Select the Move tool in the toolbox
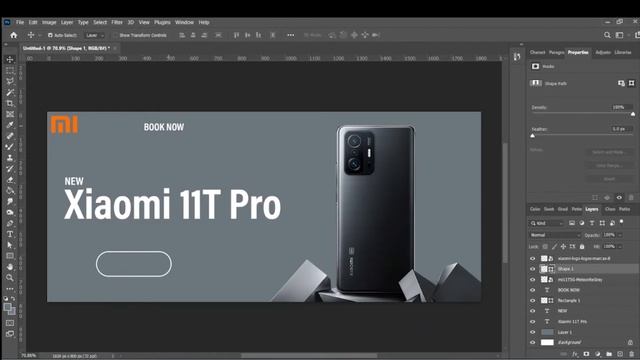640x360 pixels. pyautogui.click(x=10, y=60)
